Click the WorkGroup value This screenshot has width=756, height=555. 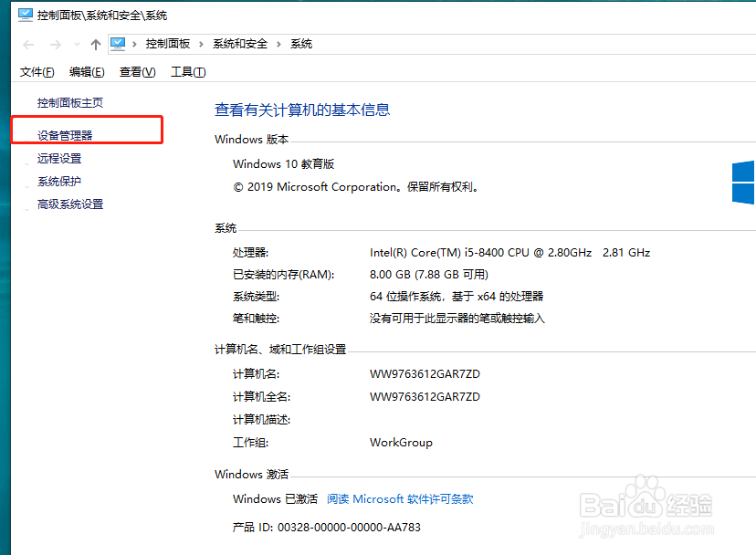pyautogui.click(x=401, y=443)
